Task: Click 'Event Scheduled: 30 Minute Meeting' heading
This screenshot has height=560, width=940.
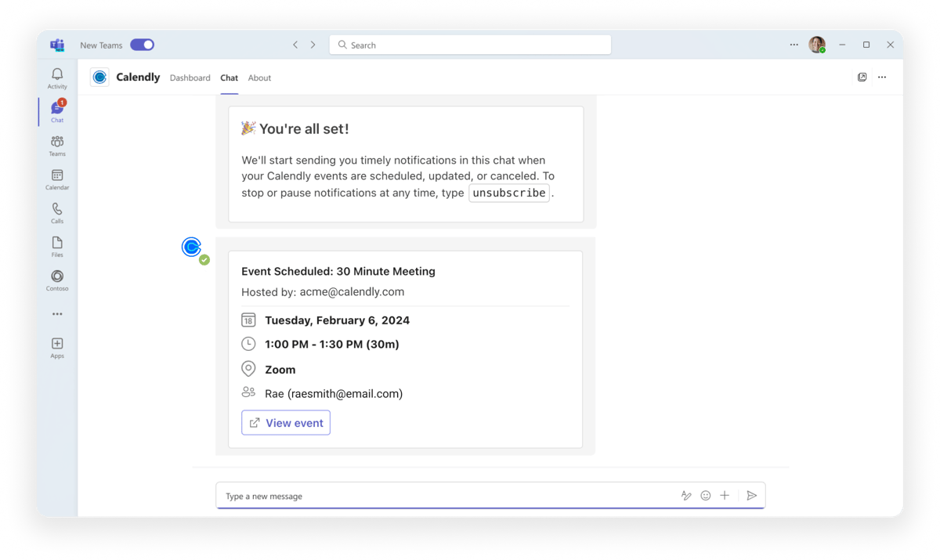Action: (x=338, y=271)
